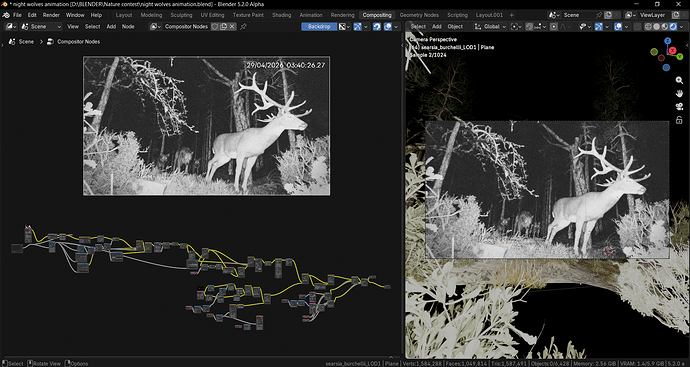The image size is (690, 367).
Task: Toggle gizmos in the compositor header
Action: point(357,26)
